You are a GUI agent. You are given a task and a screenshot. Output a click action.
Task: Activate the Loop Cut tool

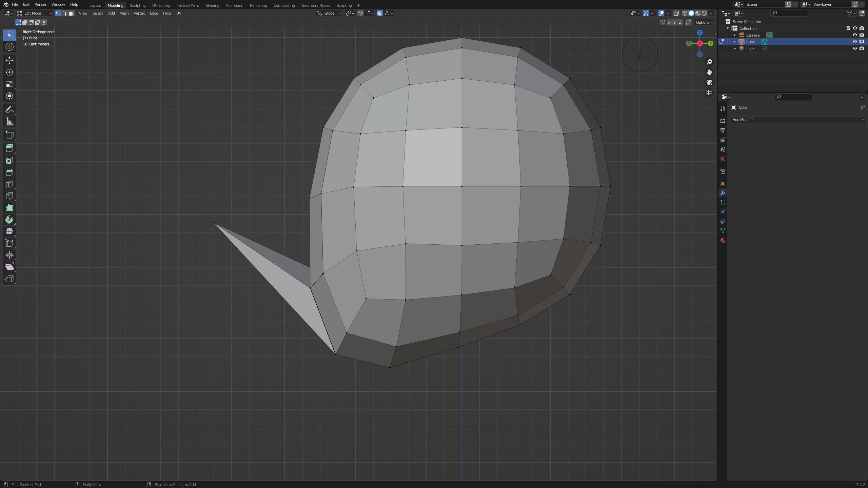[x=9, y=184]
